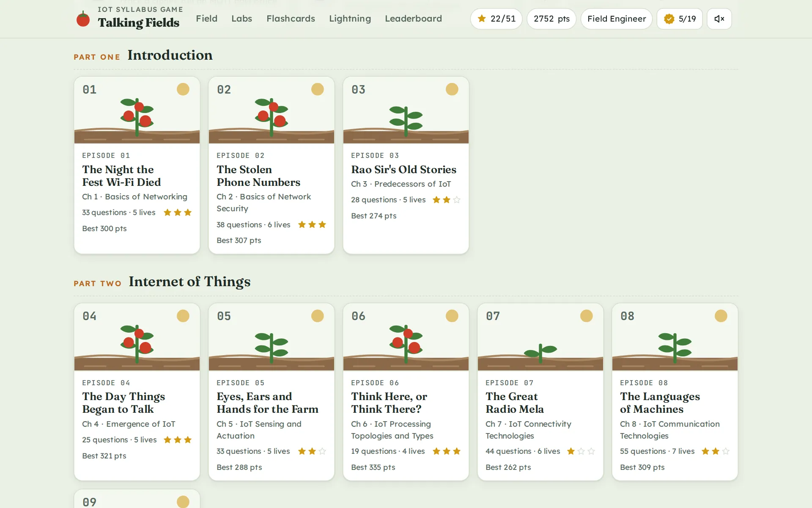This screenshot has height=508, width=812.
Task: Click the leafy plant art on Episode 05
Action: (272, 348)
